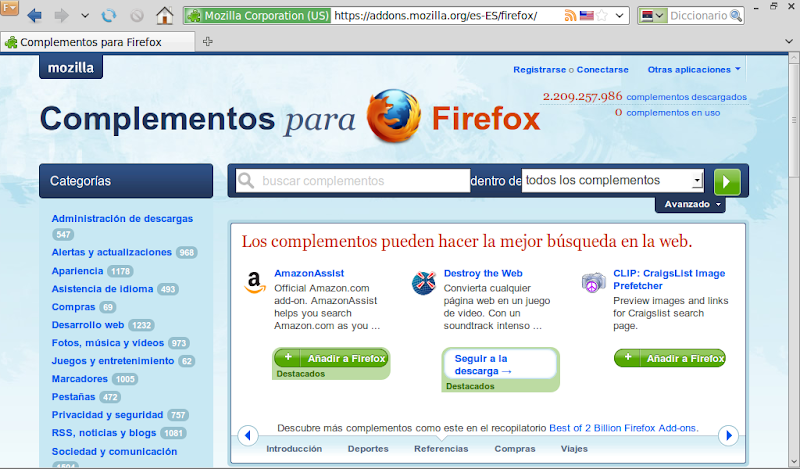Open CLIP: CraigsList Image Prefetcher link
The height and width of the screenshot is (469, 800).
pyautogui.click(x=669, y=279)
